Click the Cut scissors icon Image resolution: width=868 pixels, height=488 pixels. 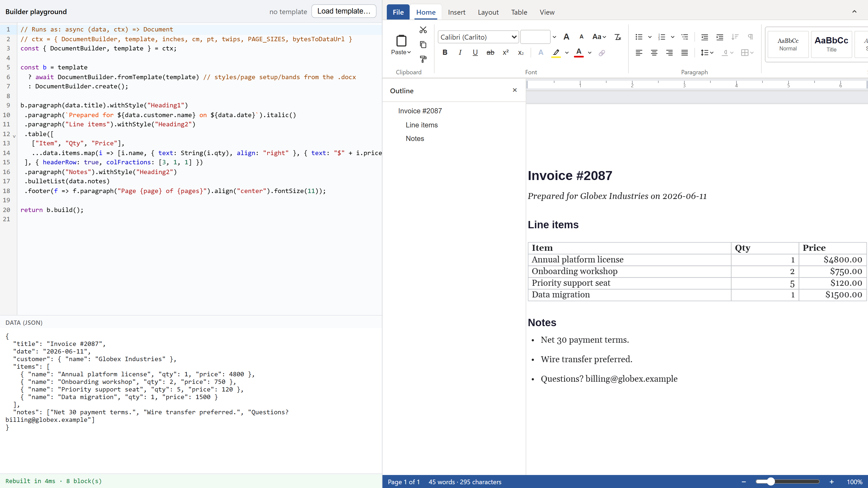click(423, 30)
